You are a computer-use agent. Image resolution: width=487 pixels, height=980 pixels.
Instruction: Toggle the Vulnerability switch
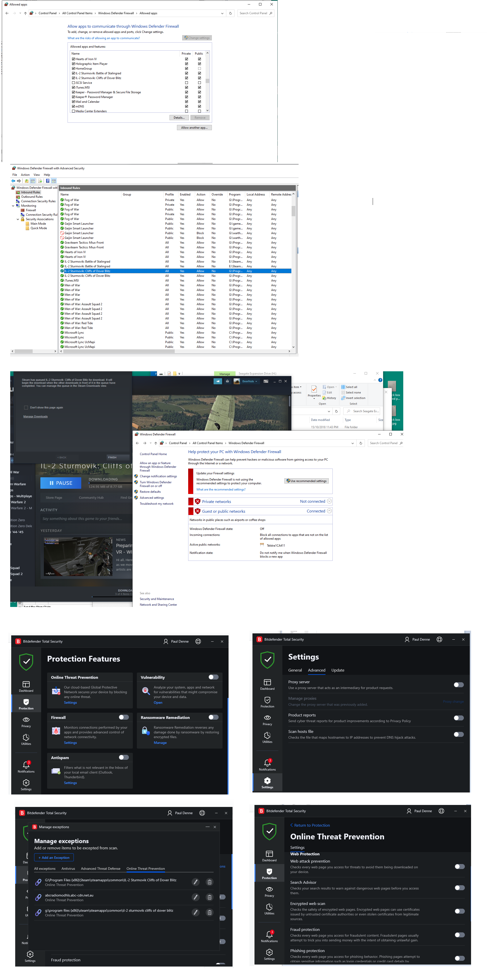(213, 677)
